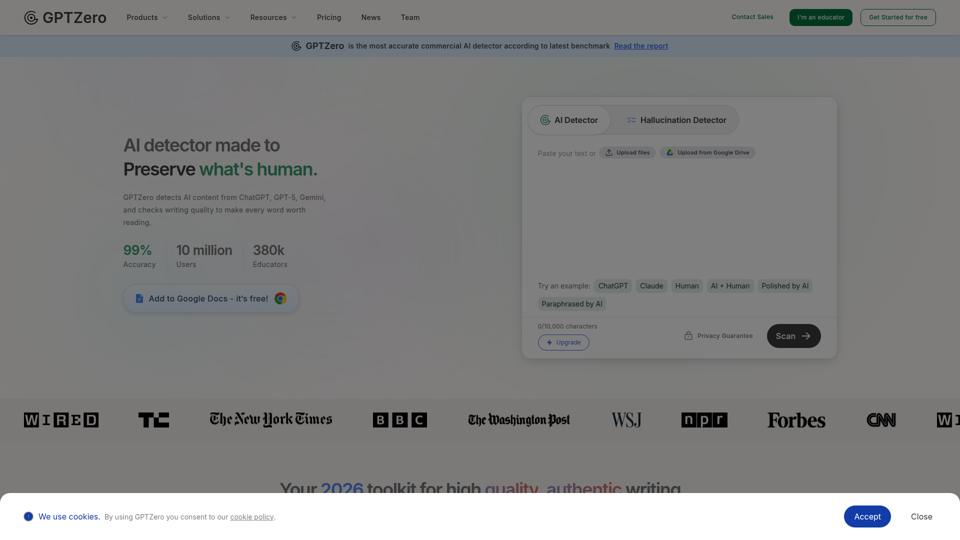Click Add to Google Docs button
Image resolution: width=960 pixels, height=540 pixels.
point(211,299)
